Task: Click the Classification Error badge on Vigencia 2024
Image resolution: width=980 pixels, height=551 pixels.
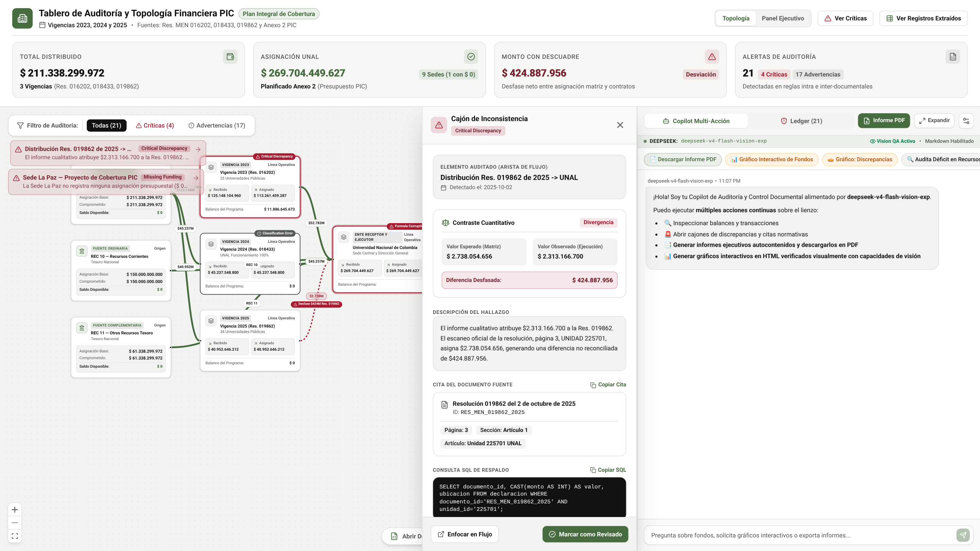Action: (x=275, y=233)
